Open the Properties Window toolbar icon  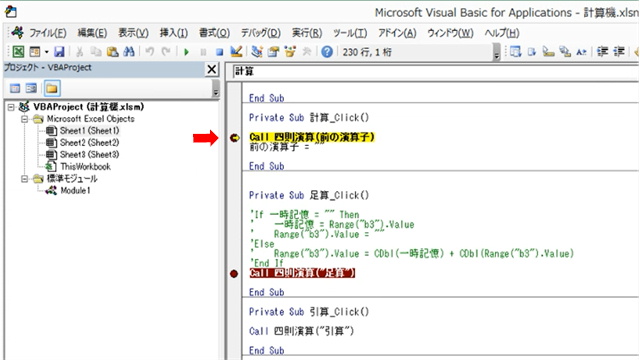point(273,52)
